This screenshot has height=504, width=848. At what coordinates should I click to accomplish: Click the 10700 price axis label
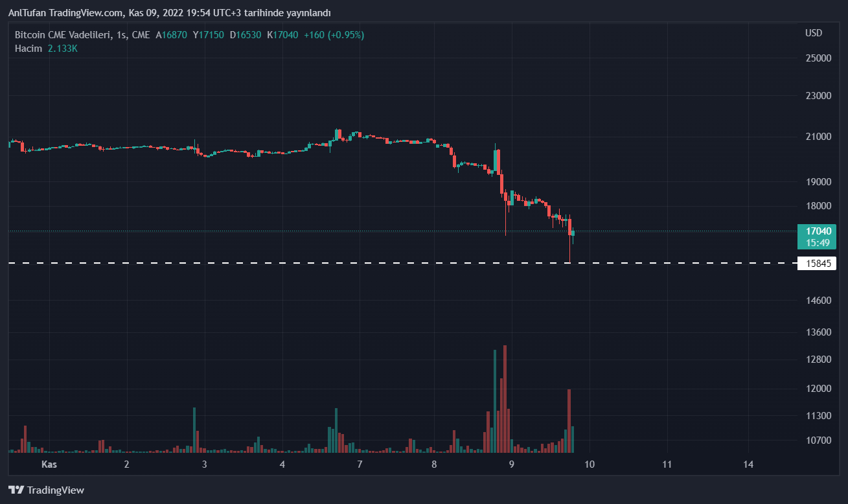click(818, 441)
